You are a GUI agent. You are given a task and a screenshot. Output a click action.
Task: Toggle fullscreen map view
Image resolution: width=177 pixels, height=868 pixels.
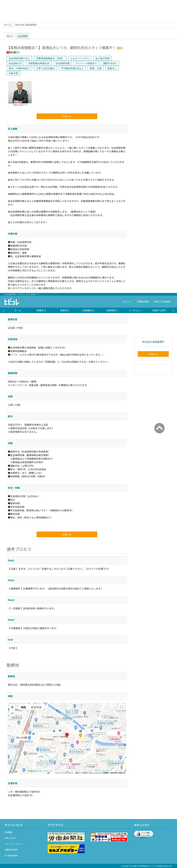122,707
